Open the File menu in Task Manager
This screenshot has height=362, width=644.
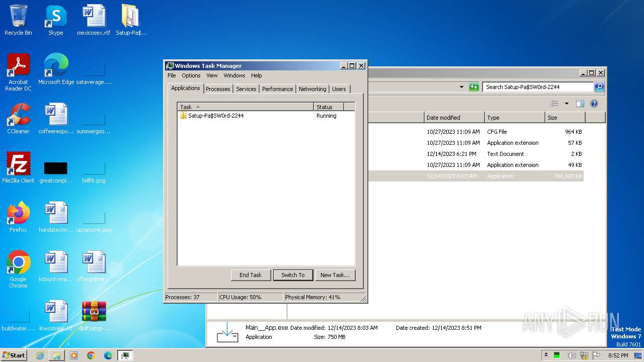click(172, 75)
